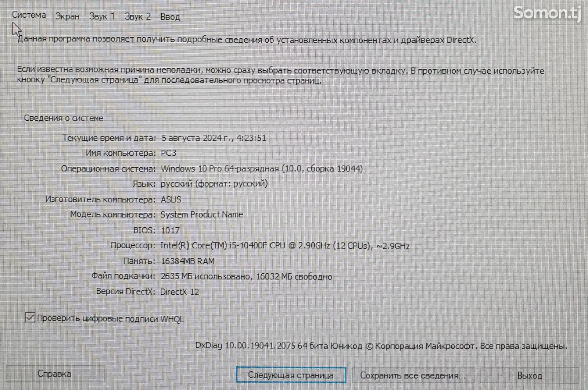Click the Операционная система: label

(108, 169)
